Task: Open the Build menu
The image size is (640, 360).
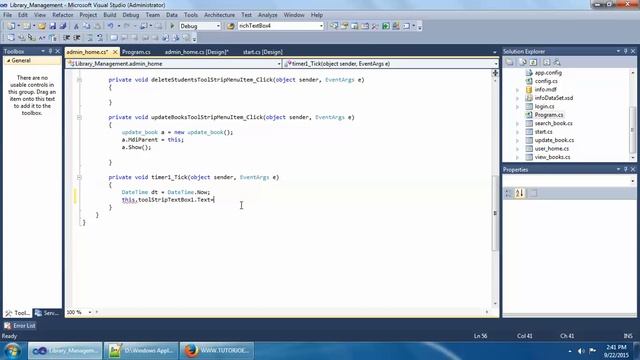Action: click(109, 15)
